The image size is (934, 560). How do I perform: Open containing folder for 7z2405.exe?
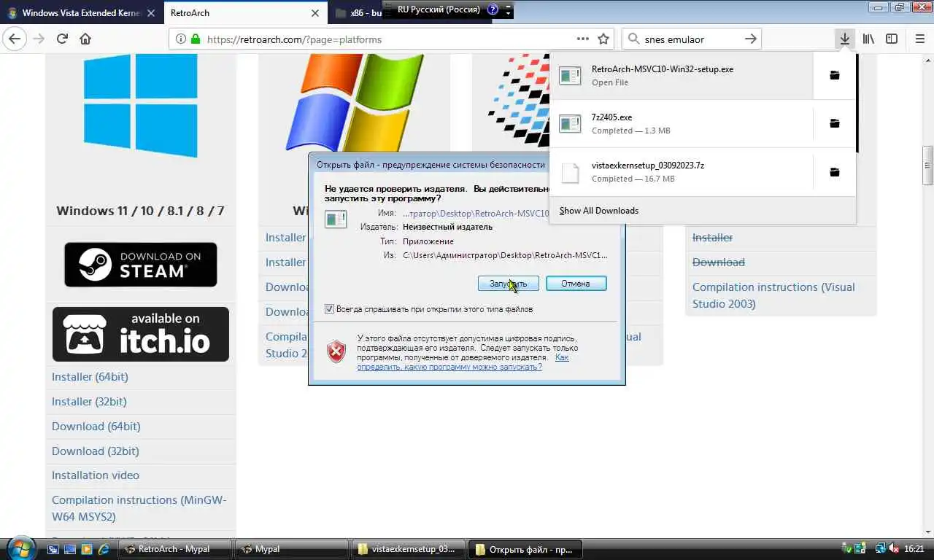tap(835, 123)
